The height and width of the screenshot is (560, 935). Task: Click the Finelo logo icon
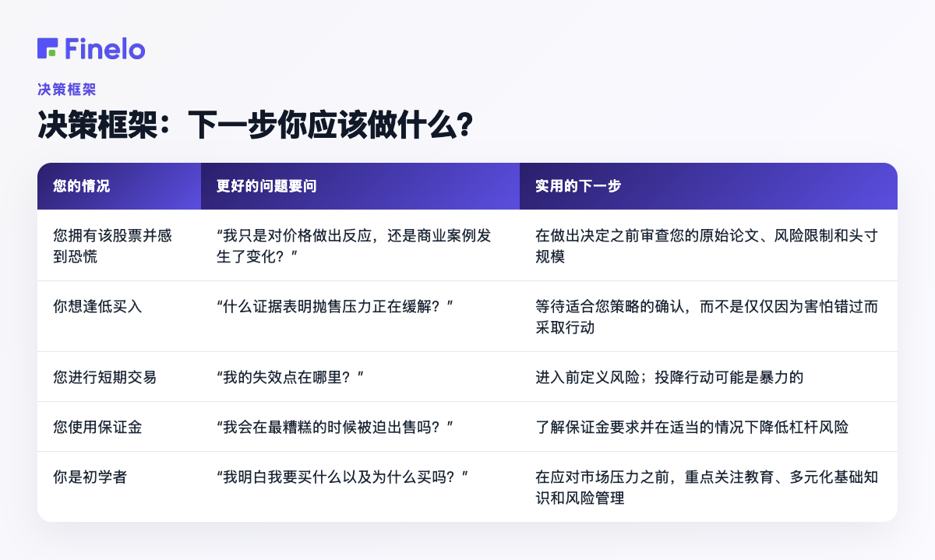48,48
